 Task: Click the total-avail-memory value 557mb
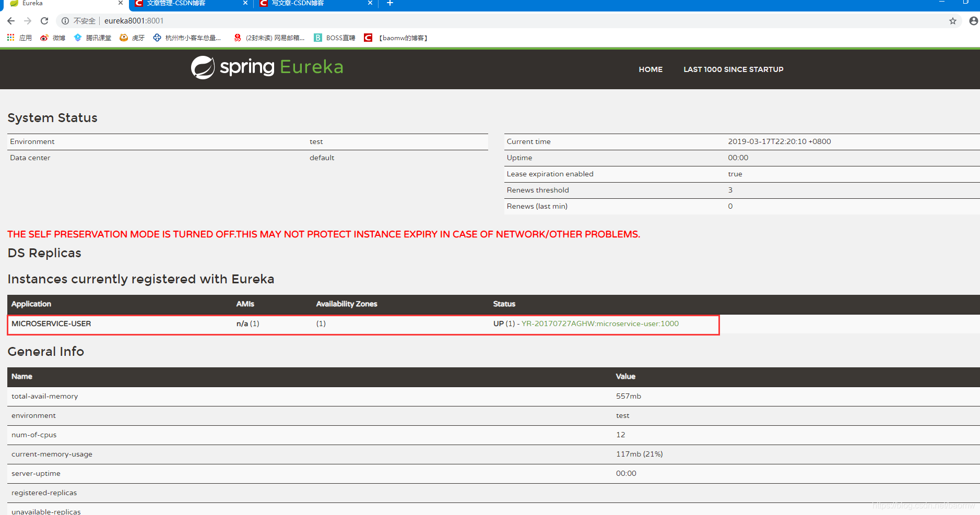coord(629,396)
